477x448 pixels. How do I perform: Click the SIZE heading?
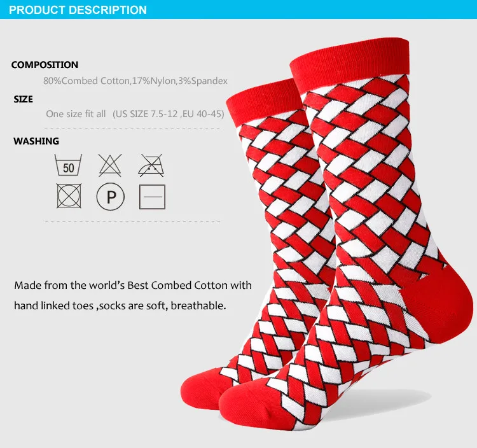(23, 99)
